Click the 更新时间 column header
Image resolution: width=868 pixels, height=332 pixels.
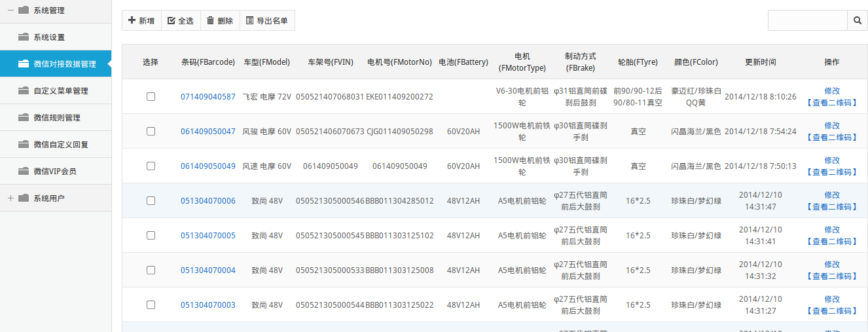tap(761, 62)
